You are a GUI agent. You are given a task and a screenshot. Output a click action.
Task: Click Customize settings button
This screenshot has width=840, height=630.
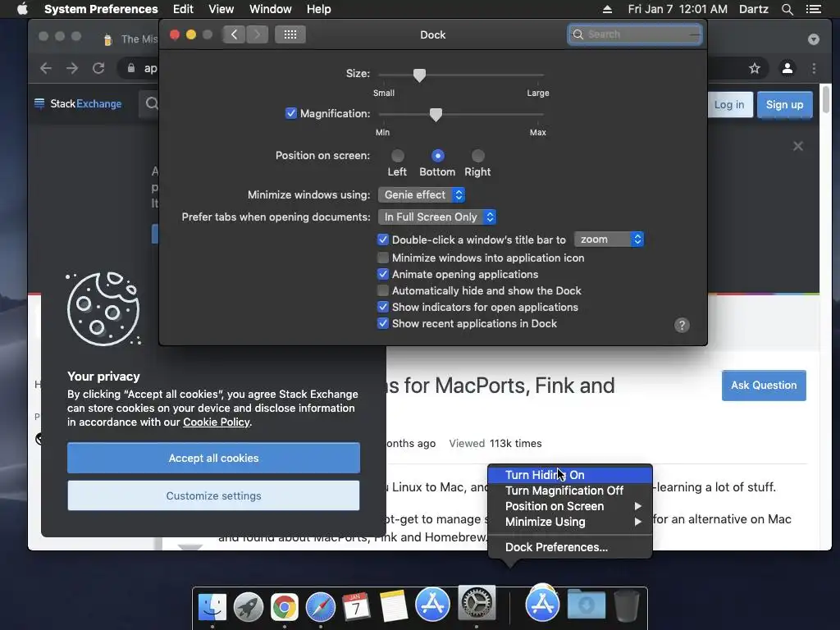(214, 496)
